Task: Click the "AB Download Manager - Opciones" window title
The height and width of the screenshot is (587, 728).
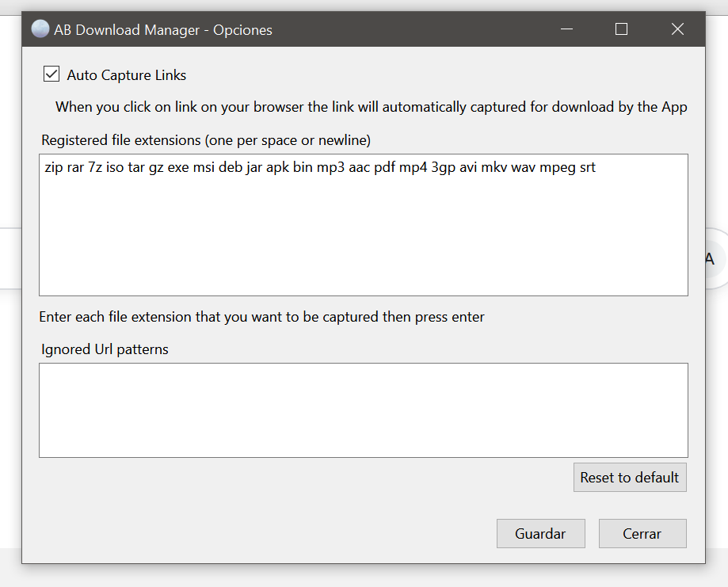Action: click(x=162, y=30)
